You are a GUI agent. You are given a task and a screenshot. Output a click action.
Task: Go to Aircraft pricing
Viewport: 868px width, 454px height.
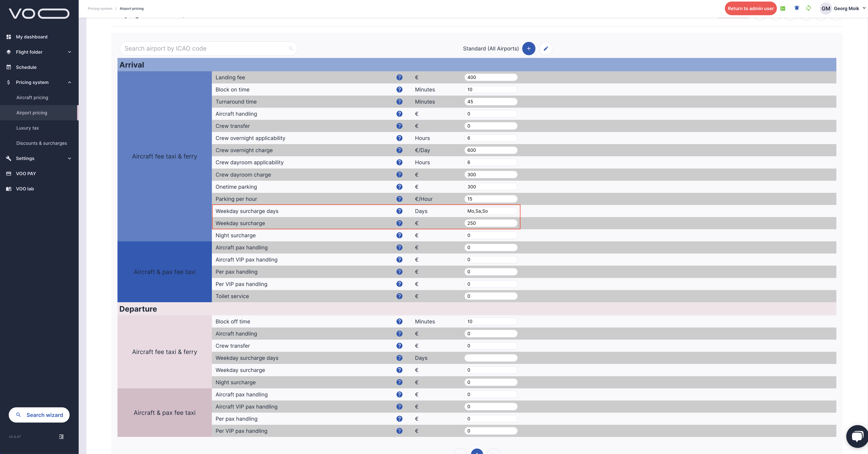(32, 97)
